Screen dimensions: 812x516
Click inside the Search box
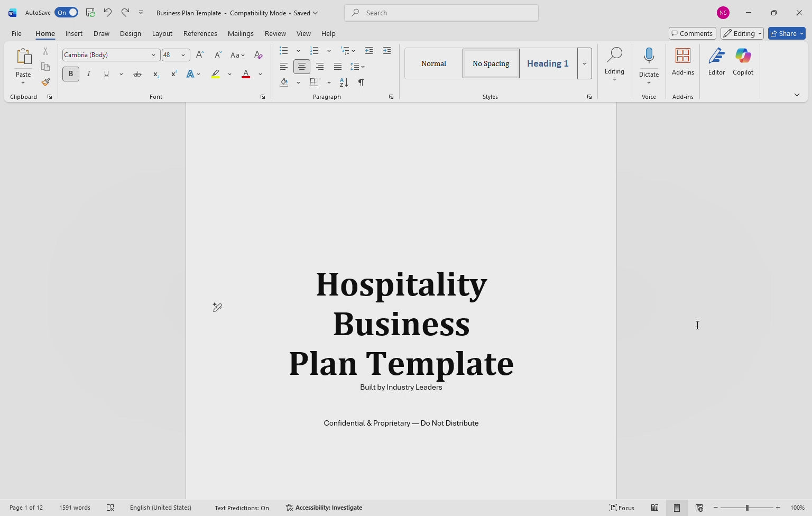(440, 12)
